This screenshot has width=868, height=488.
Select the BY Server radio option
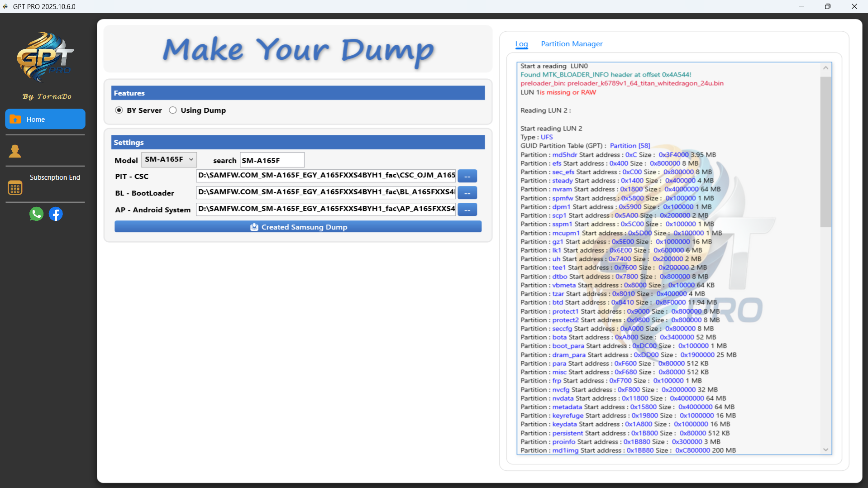(119, 110)
